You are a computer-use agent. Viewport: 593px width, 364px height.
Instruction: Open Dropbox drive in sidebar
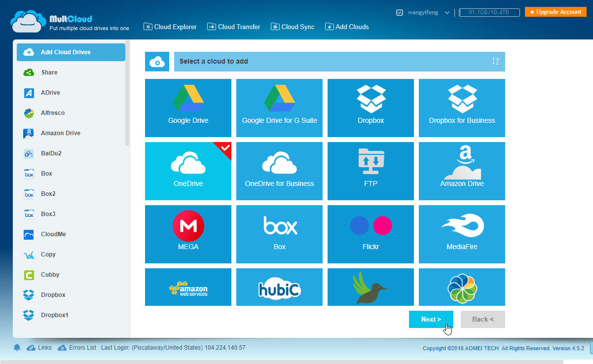pos(71,295)
